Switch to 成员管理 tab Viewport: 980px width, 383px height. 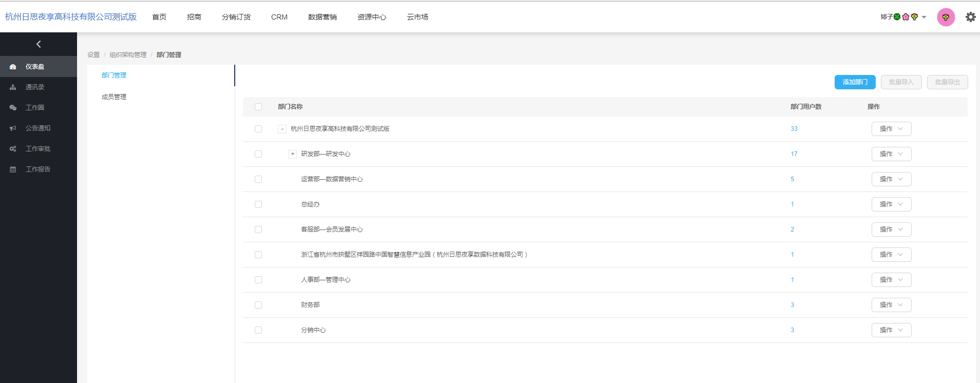click(114, 97)
